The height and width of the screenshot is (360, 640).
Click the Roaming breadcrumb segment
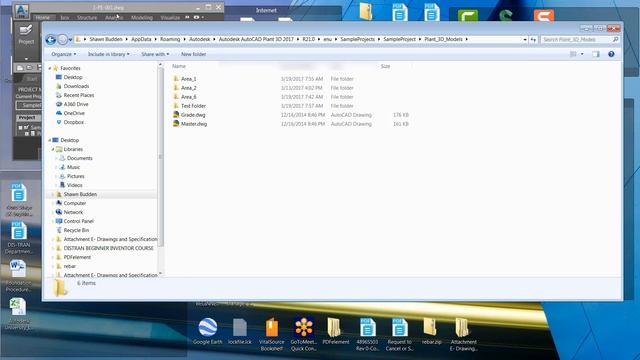pyautogui.click(x=170, y=40)
